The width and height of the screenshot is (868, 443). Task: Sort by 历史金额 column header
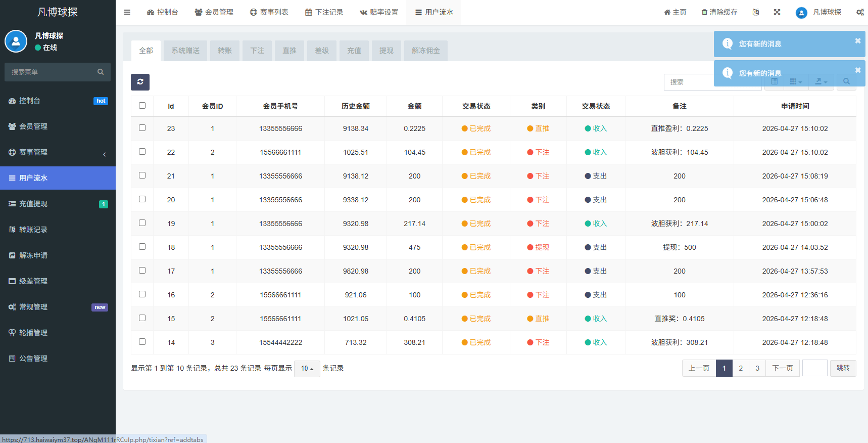(x=356, y=106)
